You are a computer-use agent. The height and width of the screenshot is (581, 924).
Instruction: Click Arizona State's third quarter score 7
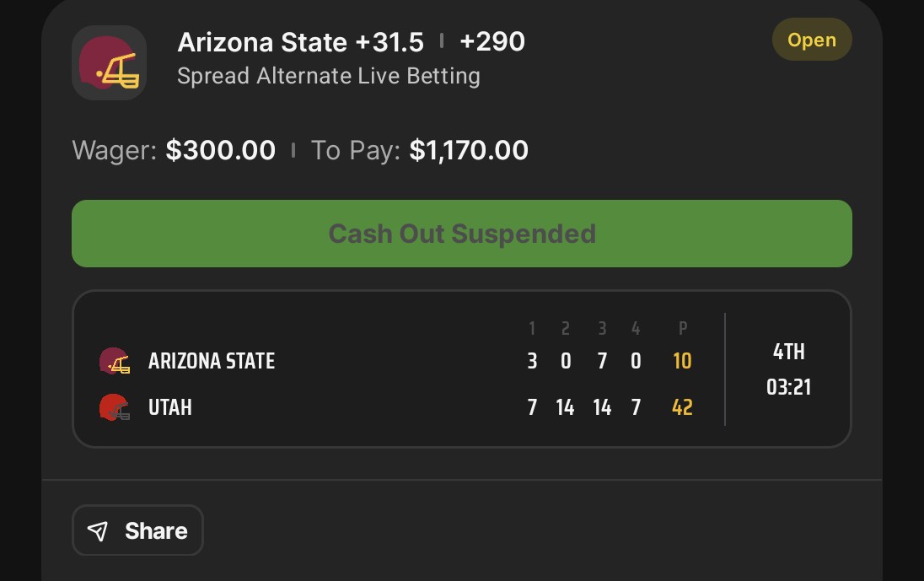(601, 362)
